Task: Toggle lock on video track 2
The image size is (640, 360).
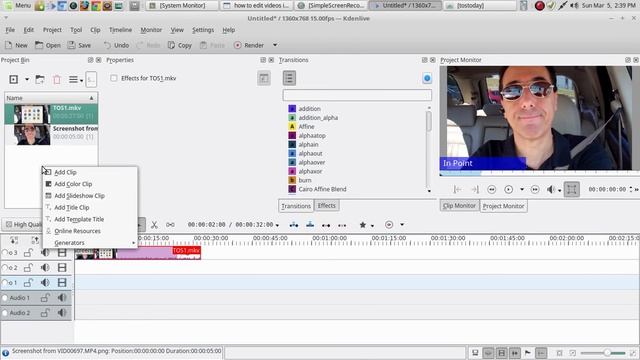Action: [28, 268]
